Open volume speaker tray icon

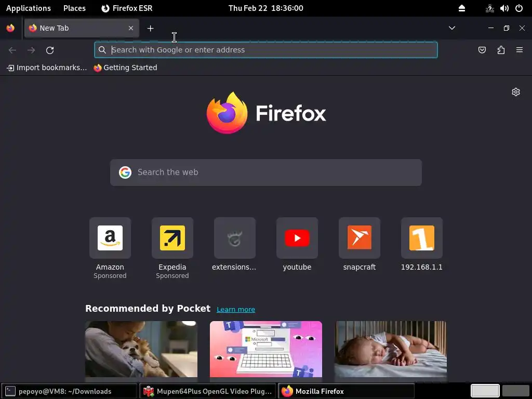504,8
